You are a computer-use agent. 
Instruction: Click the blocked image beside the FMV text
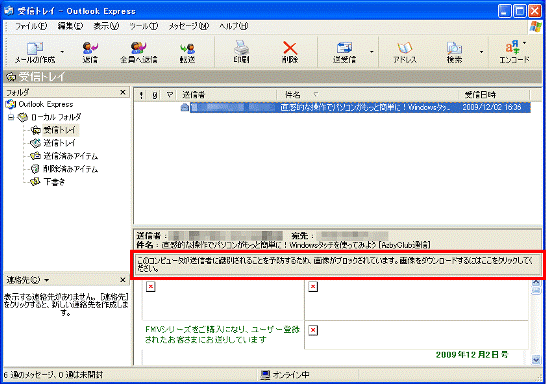pyautogui.click(x=313, y=330)
